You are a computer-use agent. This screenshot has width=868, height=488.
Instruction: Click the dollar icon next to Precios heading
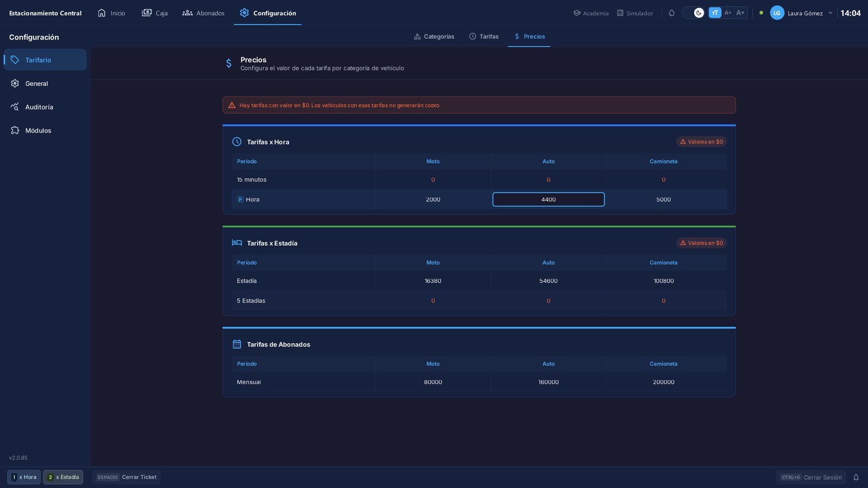(229, 63)
